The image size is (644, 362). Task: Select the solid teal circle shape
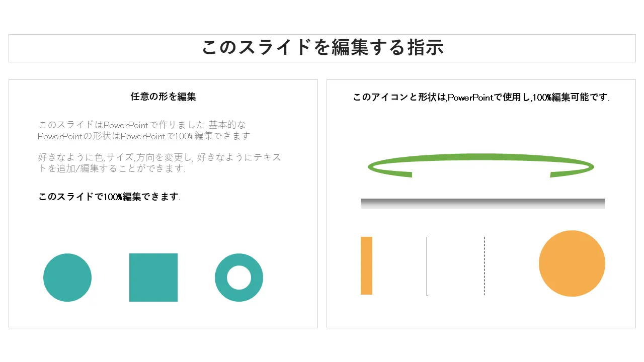tap(67, 278)
